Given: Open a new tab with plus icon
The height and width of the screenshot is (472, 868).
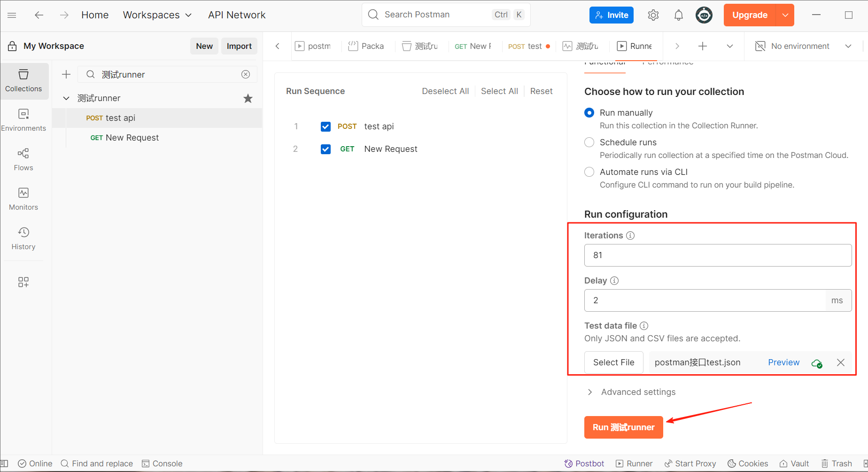Looking at the screenshot, I should [x=703, y=46].
